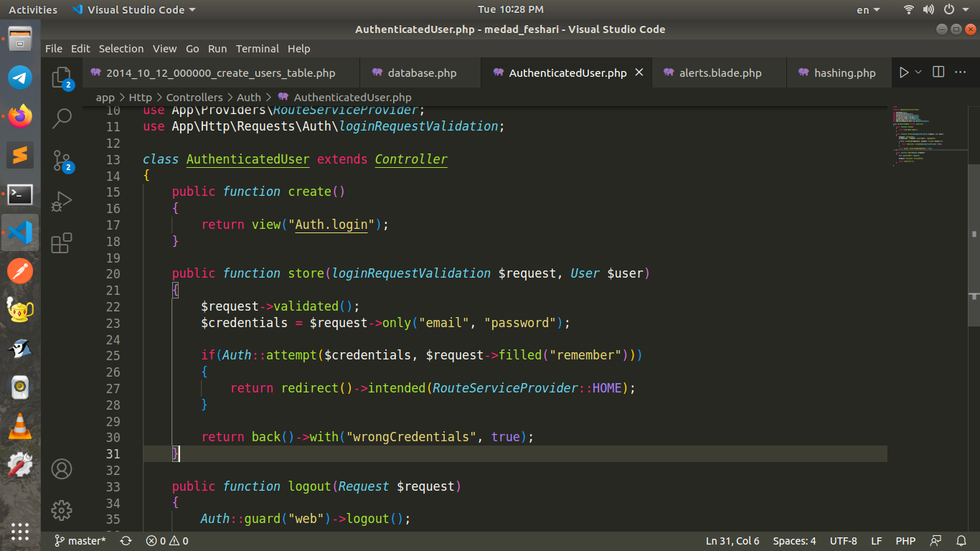
Task: Open the editor More Actions ellipsis
Action: (961, 72)
